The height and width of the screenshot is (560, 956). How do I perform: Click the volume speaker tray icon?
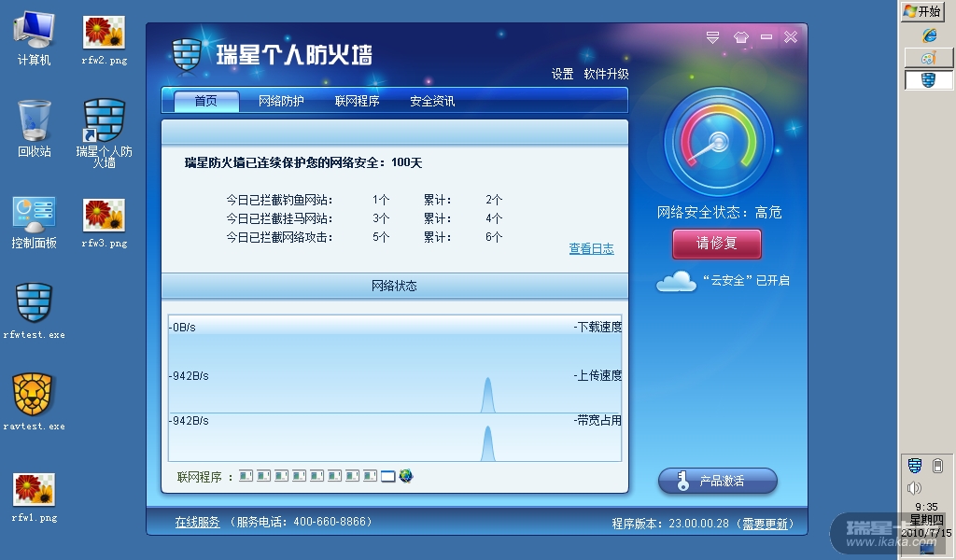point(914,488)
